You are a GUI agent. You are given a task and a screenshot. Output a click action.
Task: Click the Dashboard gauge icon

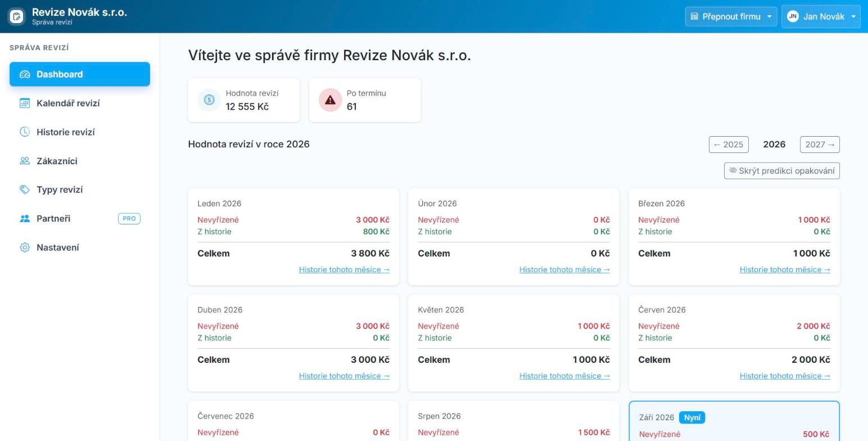(25, 74)
